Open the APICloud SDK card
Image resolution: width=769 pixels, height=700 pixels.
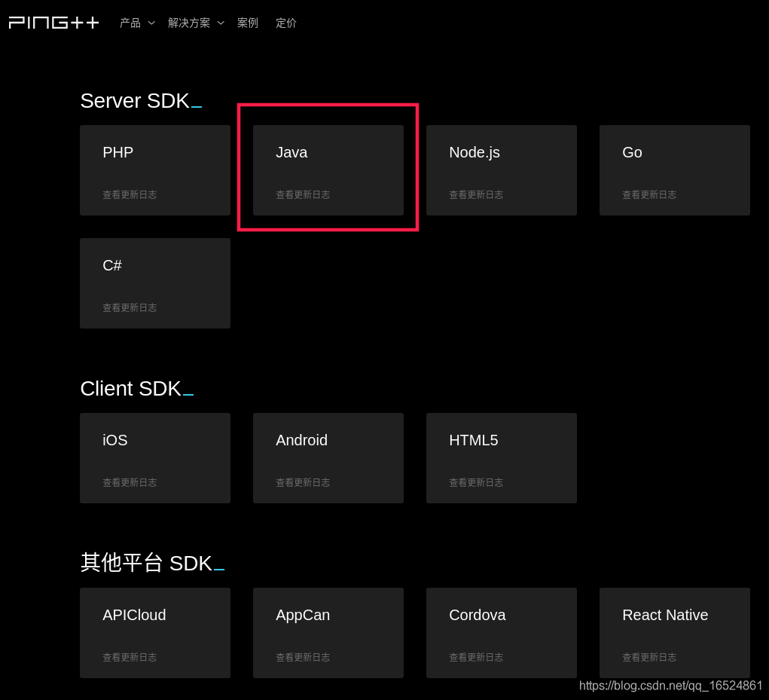coord(155,633)
